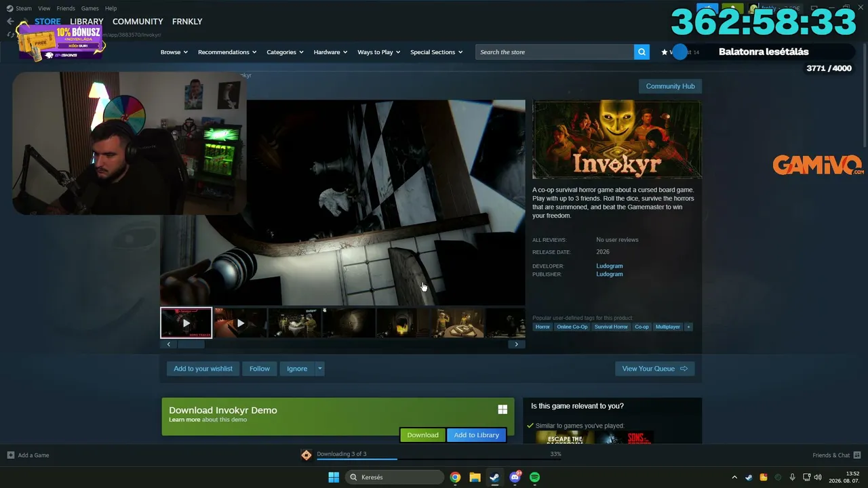Click the Community Hub button
The width and height of the screenshot is (868, 488).
pos(670,86)
